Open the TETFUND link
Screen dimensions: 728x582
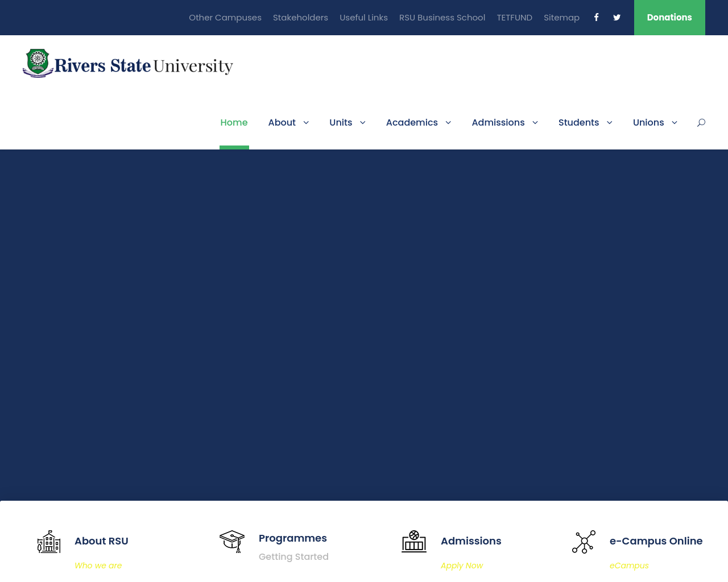click(x=514, y=18)
